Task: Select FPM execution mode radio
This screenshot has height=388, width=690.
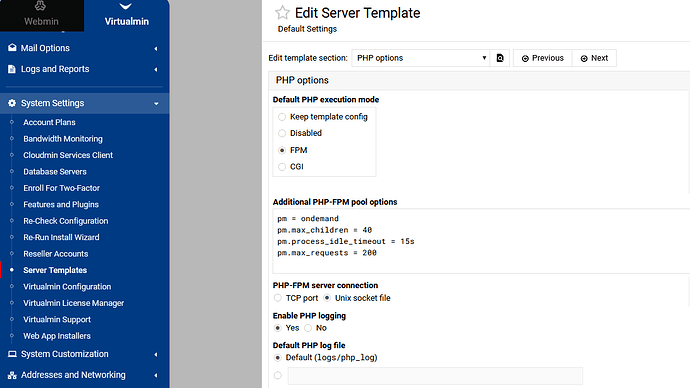Action: pyautogui.click(x=282, y=150)
